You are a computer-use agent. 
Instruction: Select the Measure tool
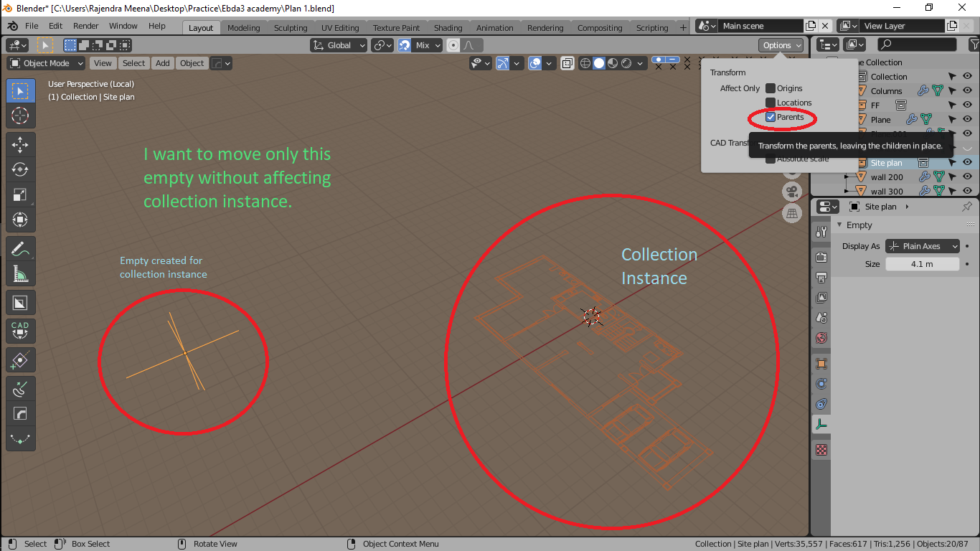[x=20, y=274]
